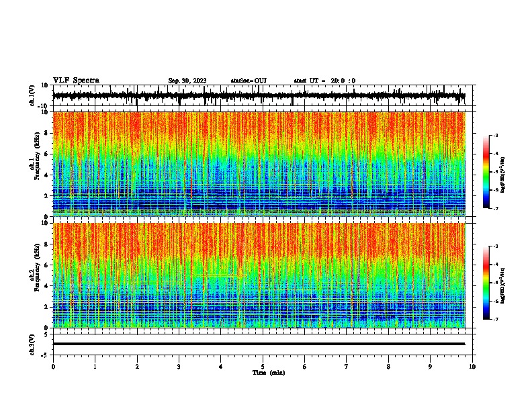Click time axis tick label "9" minutes
The width and height of the screenshot is (532, 411).
pos(430,367)
